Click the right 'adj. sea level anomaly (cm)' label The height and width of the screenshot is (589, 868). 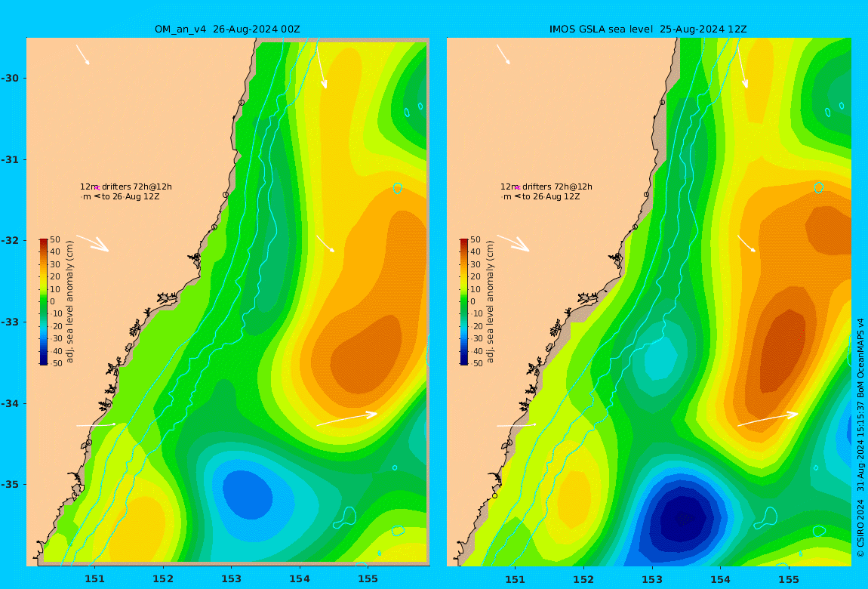tap(491, 302)
